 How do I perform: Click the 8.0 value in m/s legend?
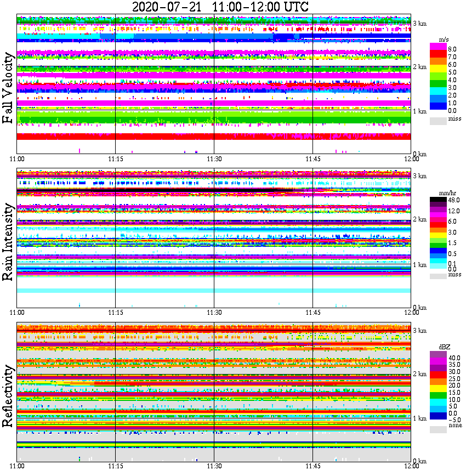pyautogui.click(x=452, y=49)
